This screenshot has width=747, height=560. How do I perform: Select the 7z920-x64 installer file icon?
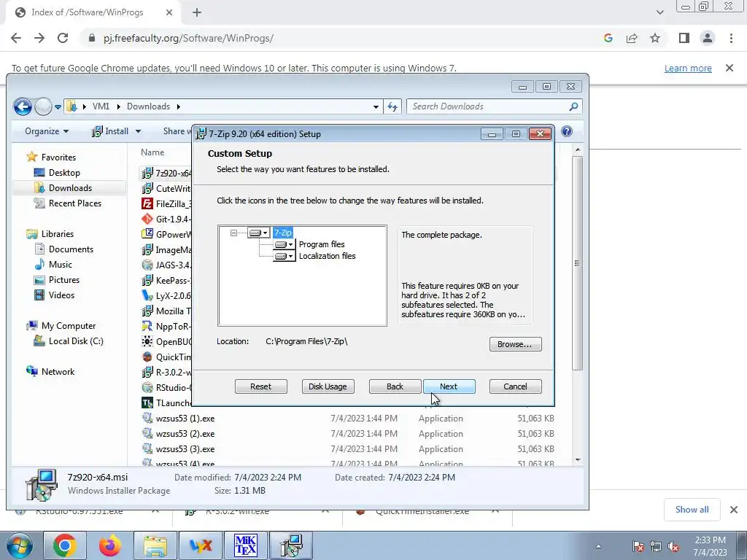click(x=147, y=174)
